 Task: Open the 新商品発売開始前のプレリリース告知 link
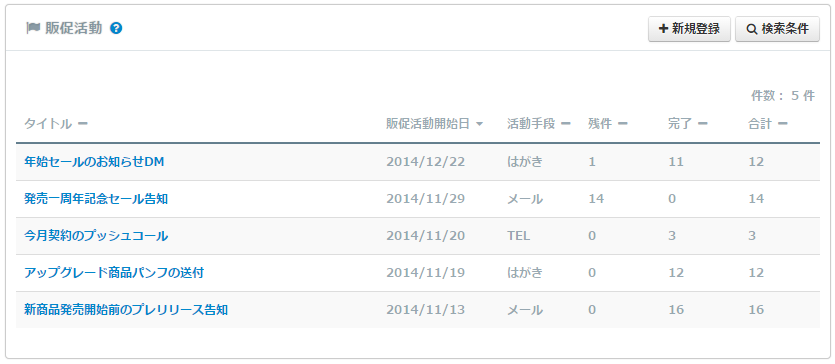coord(126,310)
